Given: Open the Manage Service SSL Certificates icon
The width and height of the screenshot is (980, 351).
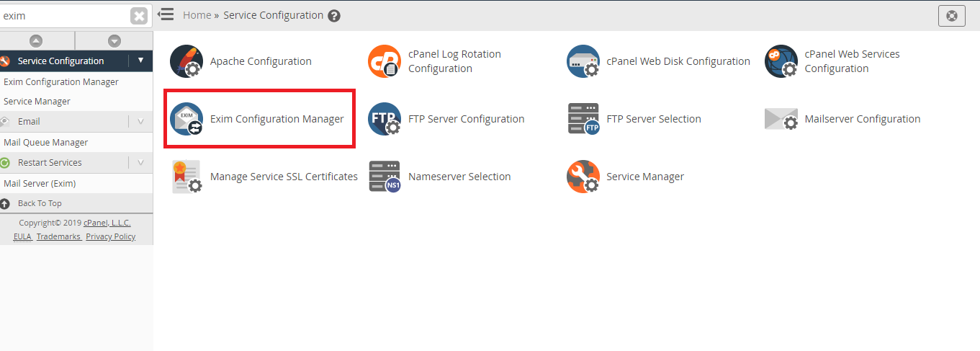Looking at the screenshot, I should 186,177.
